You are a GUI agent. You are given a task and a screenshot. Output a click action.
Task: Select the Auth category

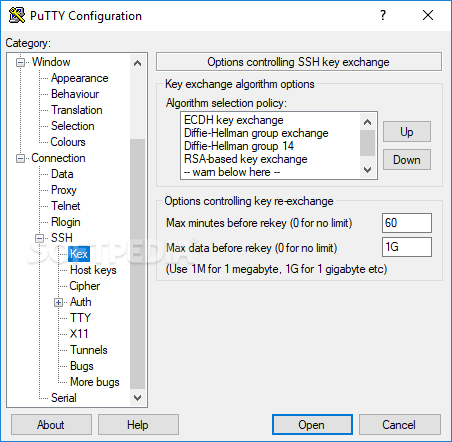[81, 302]
